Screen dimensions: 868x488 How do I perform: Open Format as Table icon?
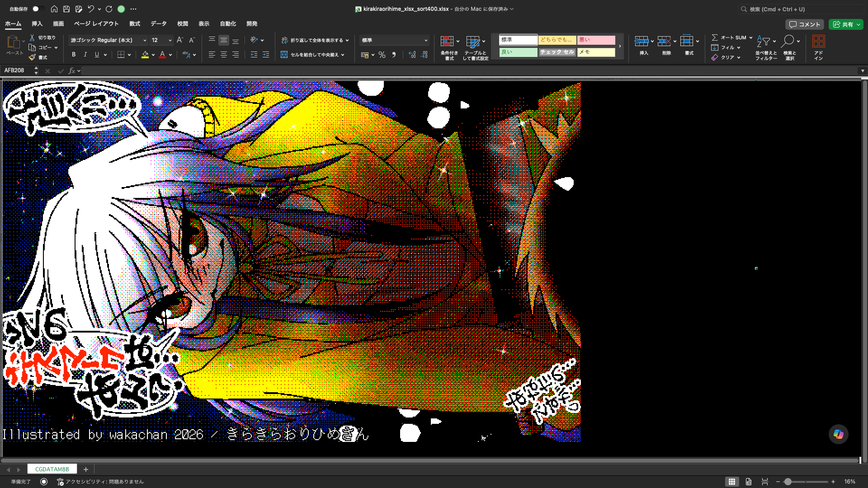pos(473,42)
